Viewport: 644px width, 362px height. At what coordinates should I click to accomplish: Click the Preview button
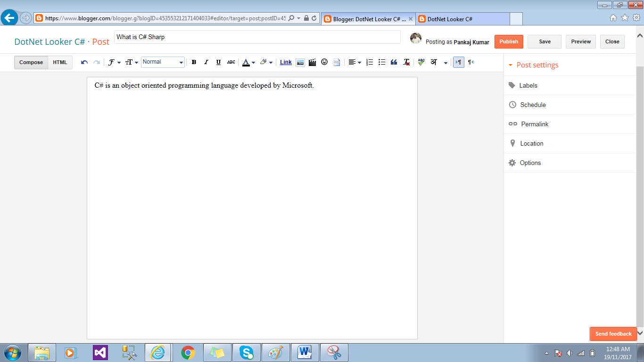coord(581,41)
